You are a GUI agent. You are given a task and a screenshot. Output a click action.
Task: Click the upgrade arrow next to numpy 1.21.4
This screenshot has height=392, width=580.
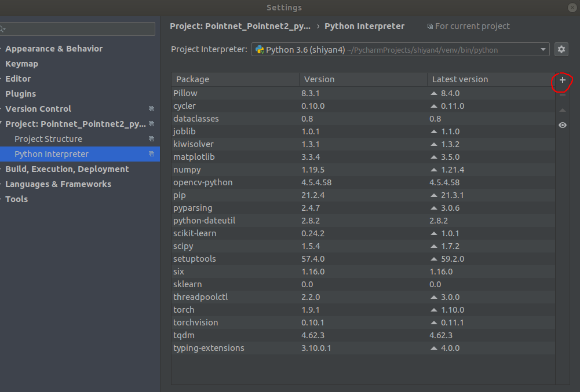click(x=433, y=170)
